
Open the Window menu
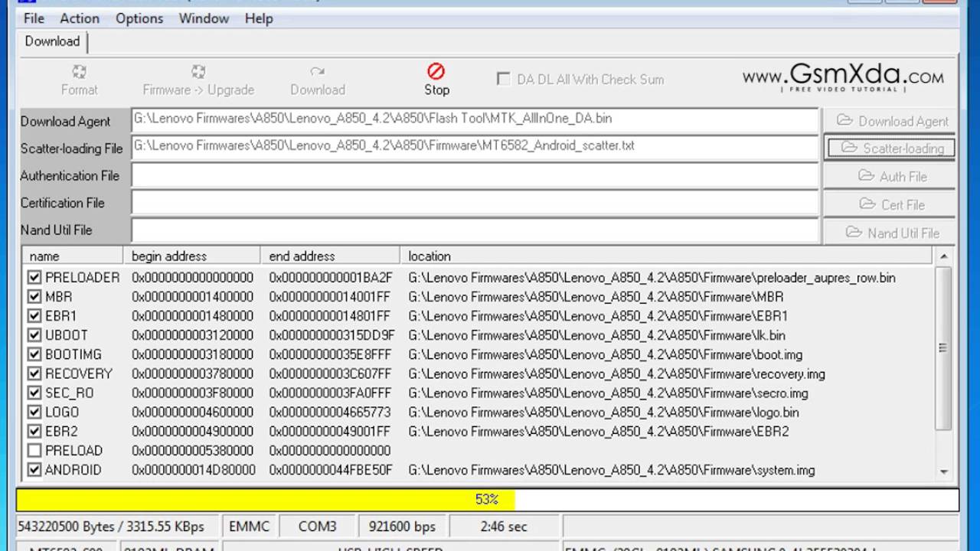click(204, 18)
